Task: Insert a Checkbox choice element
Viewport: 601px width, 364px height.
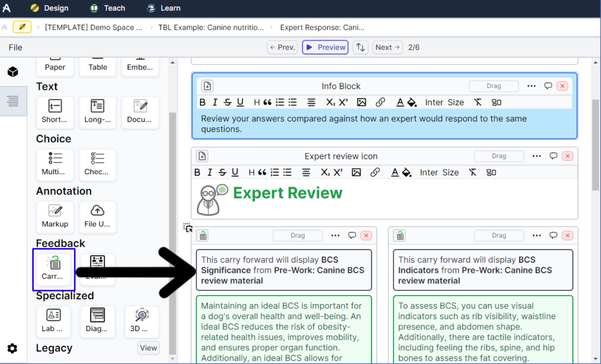Action: click(x=97, y=164)
